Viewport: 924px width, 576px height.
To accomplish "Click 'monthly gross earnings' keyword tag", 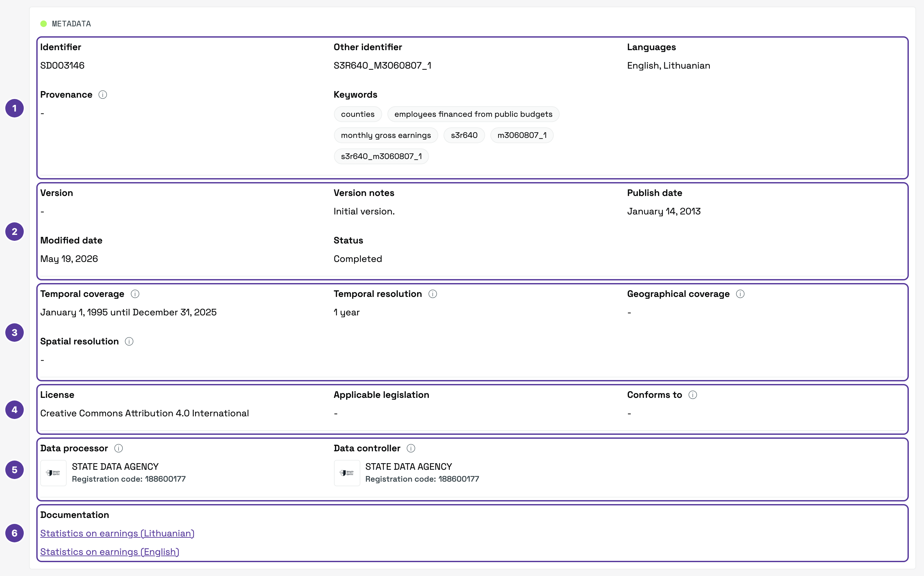I will 385,135.
